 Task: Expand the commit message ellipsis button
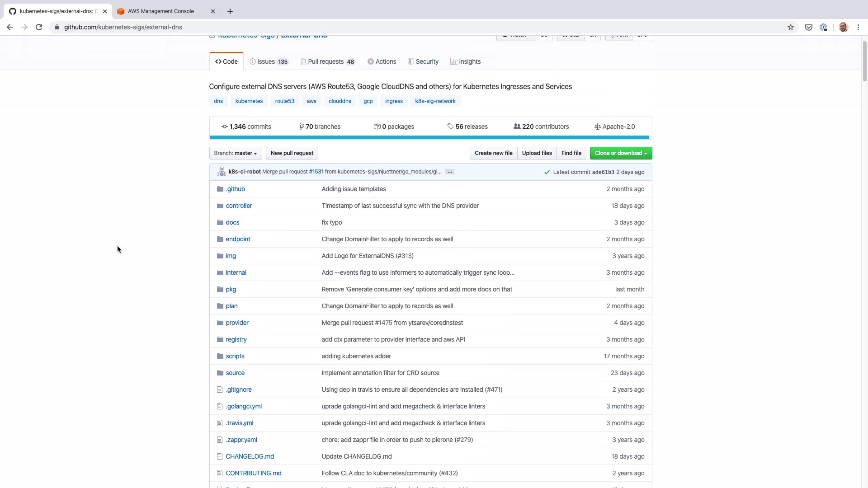[x=449, y=172]
